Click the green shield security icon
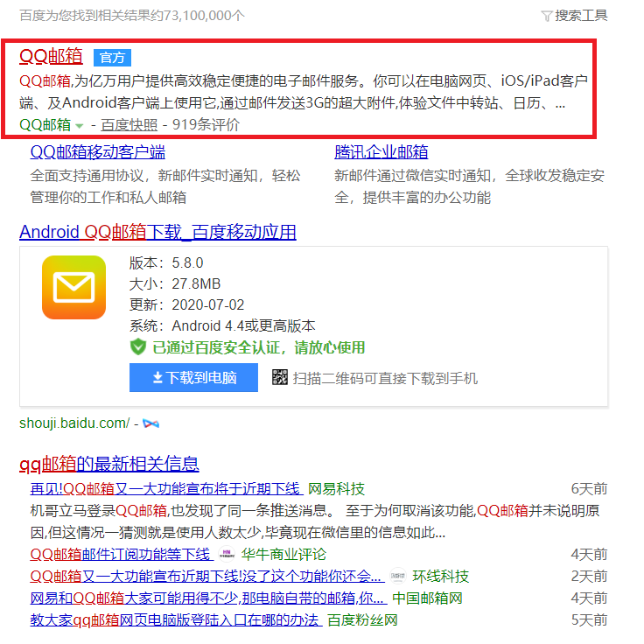Viewport: 644px width, 644px height. pos(138,347)
